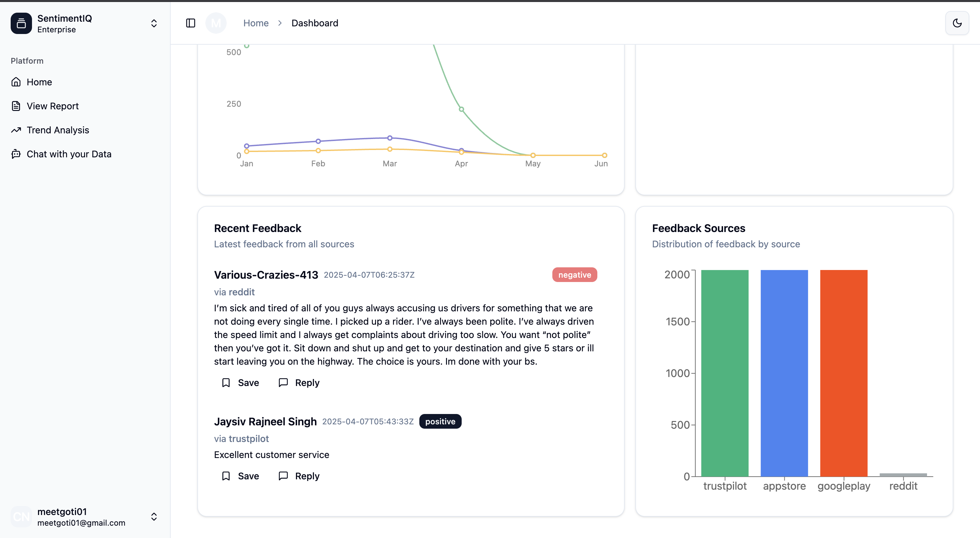Click the Trend Analysis arrow icon
This screenshot has height=538, width=980.
tap(16, 130)
